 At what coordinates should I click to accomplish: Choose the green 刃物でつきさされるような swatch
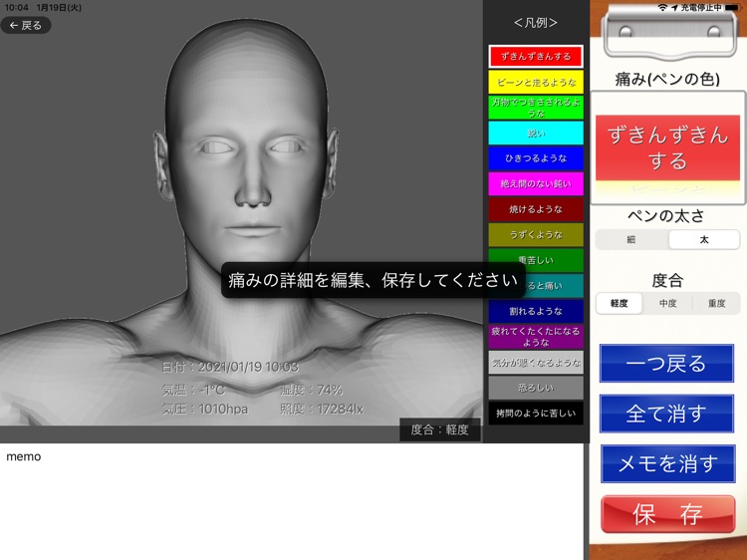coord(536,108)
